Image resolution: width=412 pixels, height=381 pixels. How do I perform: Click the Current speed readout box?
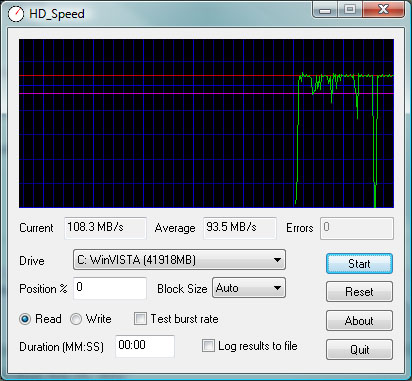click(105, 228)
